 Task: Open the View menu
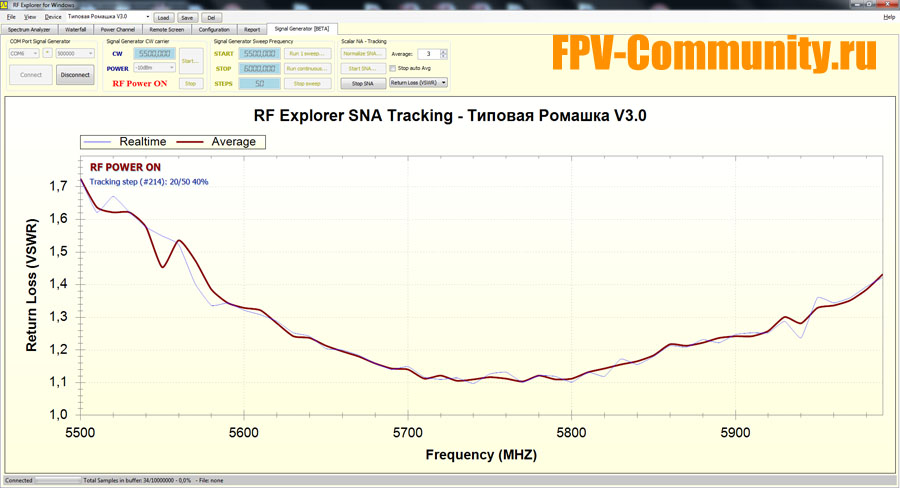30,17
